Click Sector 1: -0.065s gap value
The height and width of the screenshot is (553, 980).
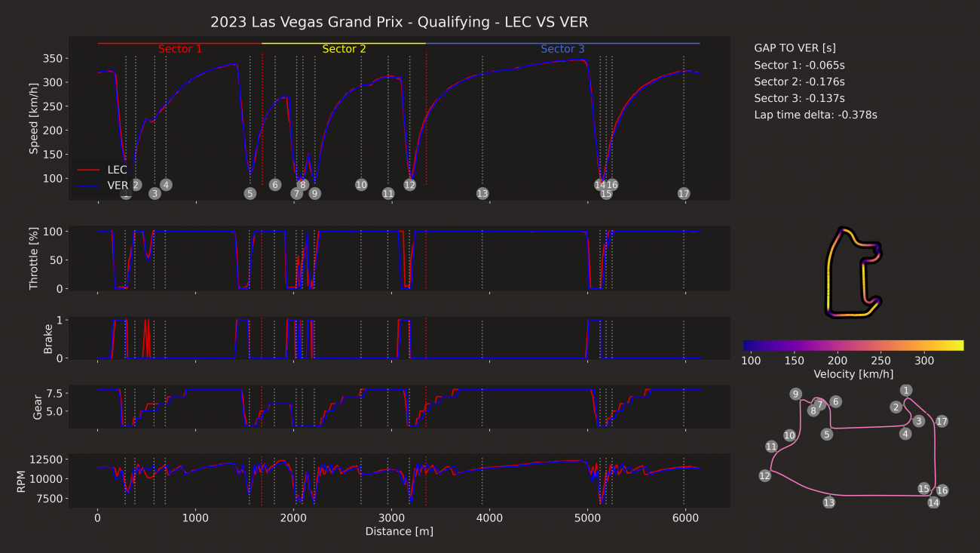[799, 65]
